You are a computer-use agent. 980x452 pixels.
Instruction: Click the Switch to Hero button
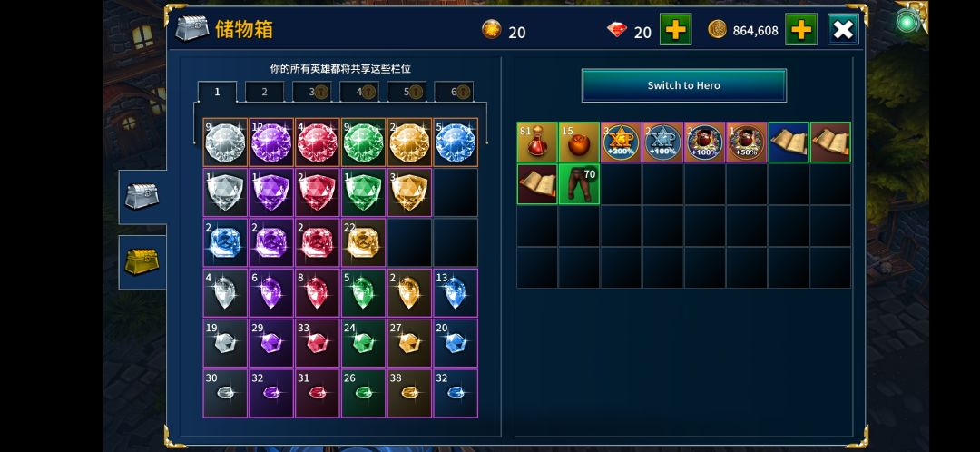click(684, 85)
